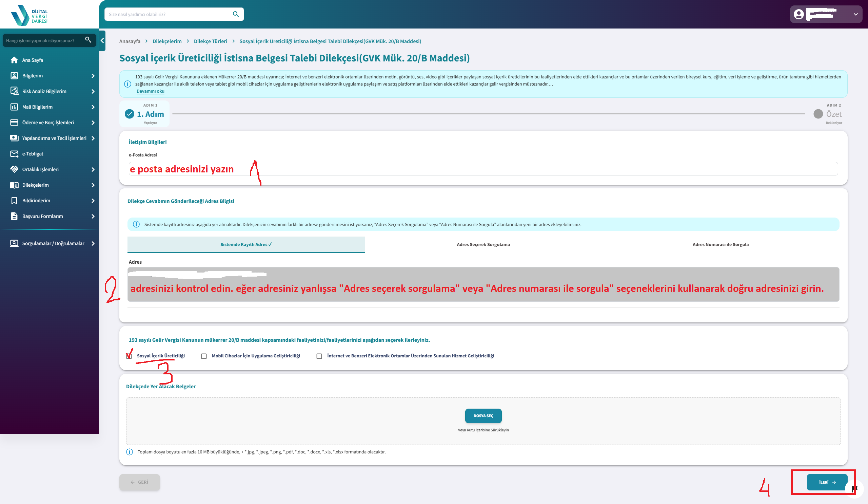Expand the Bilgilerim sidebar menu chevron
The image size is (868, 504).
(x=93, y=76)
